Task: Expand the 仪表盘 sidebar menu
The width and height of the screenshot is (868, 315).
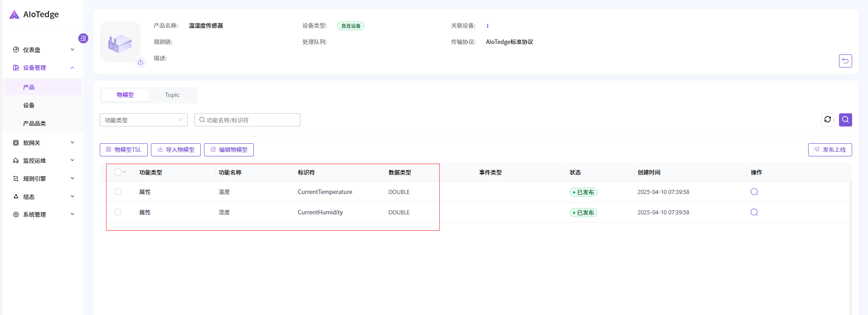Action: coord(43,50)
